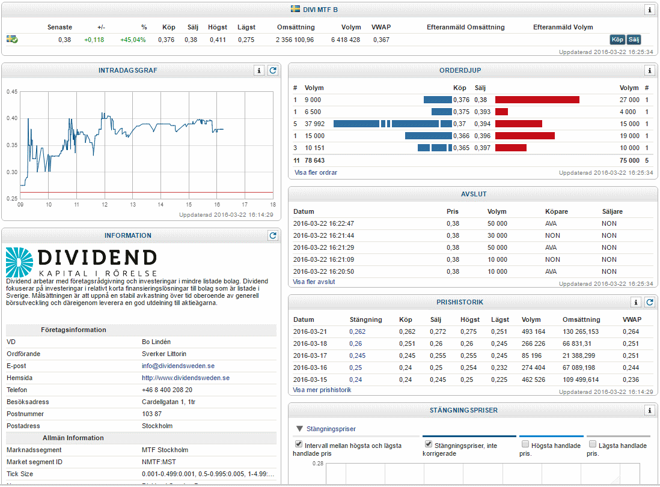Select trade row 2016-03-22 16:22:47
The width and height of the screenshot is (660, 487).
[472, 224]
